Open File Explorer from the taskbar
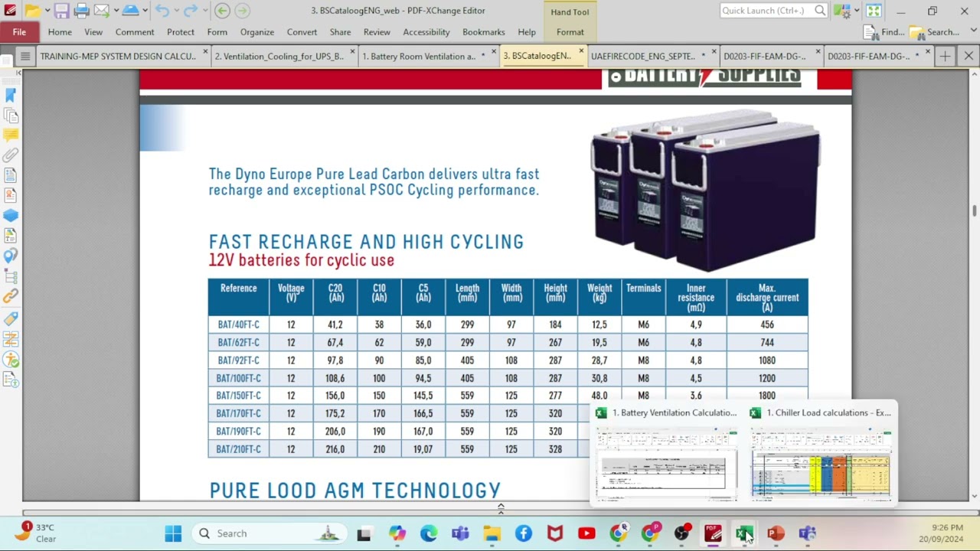 click(492, 533)
